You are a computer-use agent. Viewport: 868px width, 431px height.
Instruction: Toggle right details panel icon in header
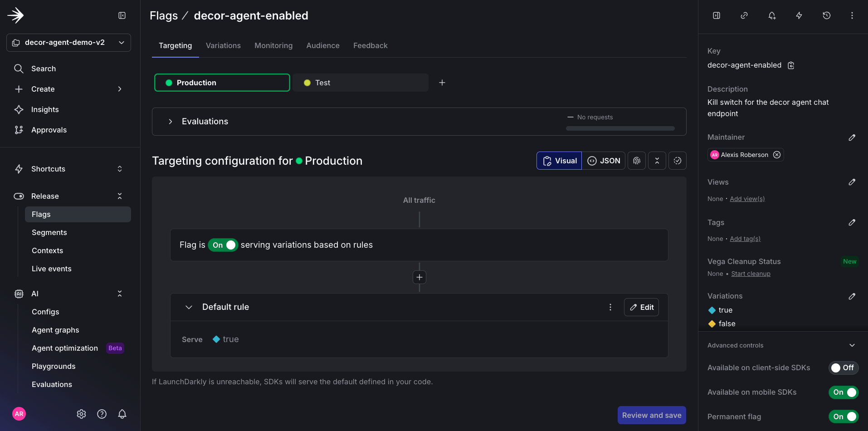coord(717,15)
